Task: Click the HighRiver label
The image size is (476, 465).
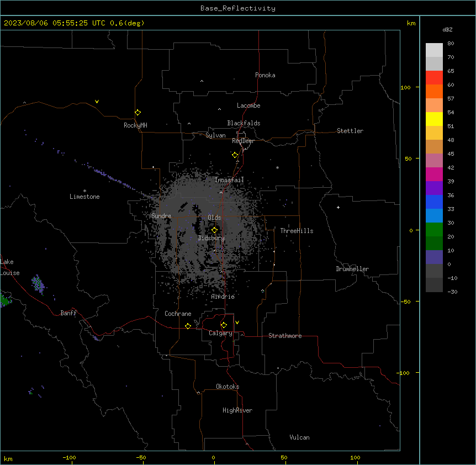Action: pos(237,410)
